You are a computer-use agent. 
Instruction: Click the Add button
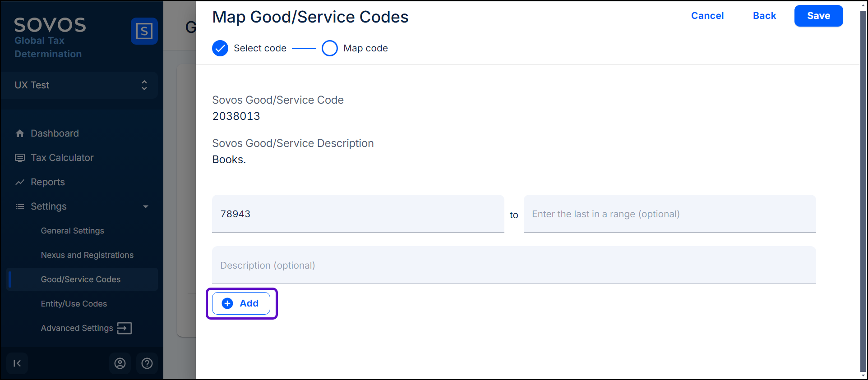[x=241, y=303]
